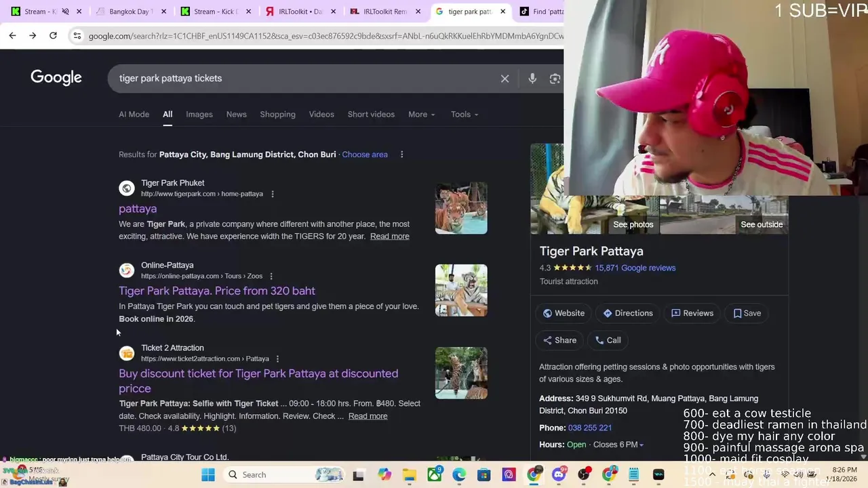
Task: Click the Website button in knowledge panel
Action: pyautogui.click(x=564, y=313)
